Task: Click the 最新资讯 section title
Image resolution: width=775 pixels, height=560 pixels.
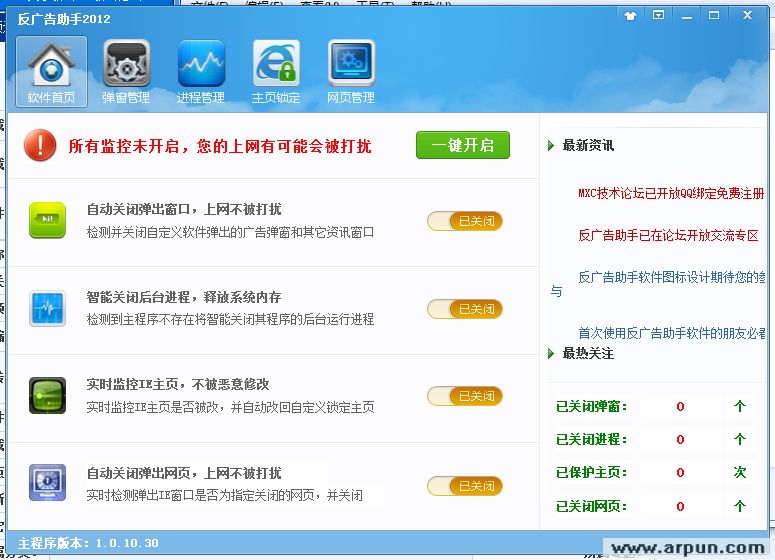Action: (588, 145)
